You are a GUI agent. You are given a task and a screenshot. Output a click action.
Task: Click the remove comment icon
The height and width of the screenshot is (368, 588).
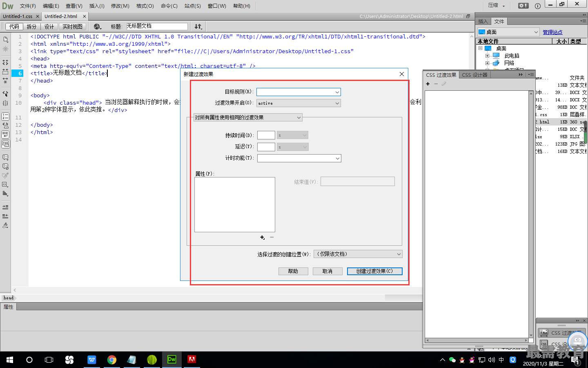click(x=6, y=166)
